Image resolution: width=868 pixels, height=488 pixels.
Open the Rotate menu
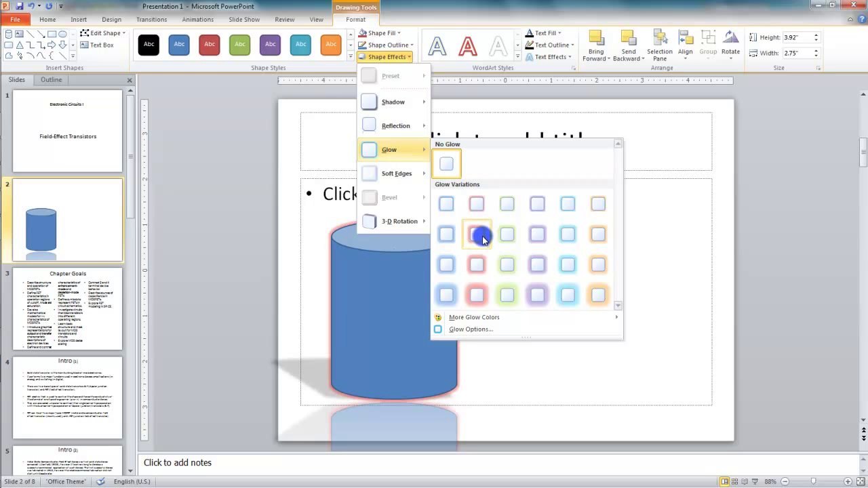point(730,45)
